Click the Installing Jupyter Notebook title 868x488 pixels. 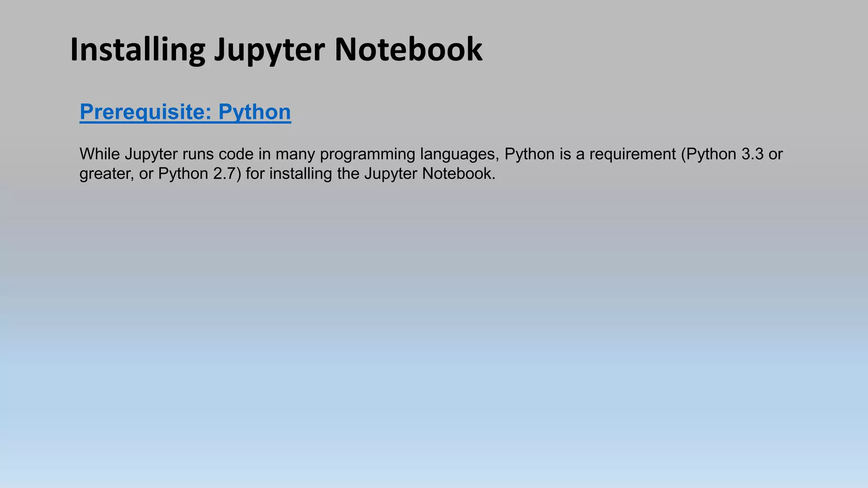tap(276, 50)
